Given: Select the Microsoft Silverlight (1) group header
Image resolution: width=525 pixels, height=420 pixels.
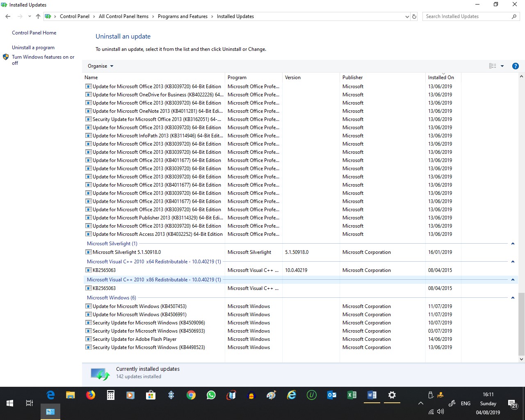Looking at the screenshot, I should [x=112, y=244].
